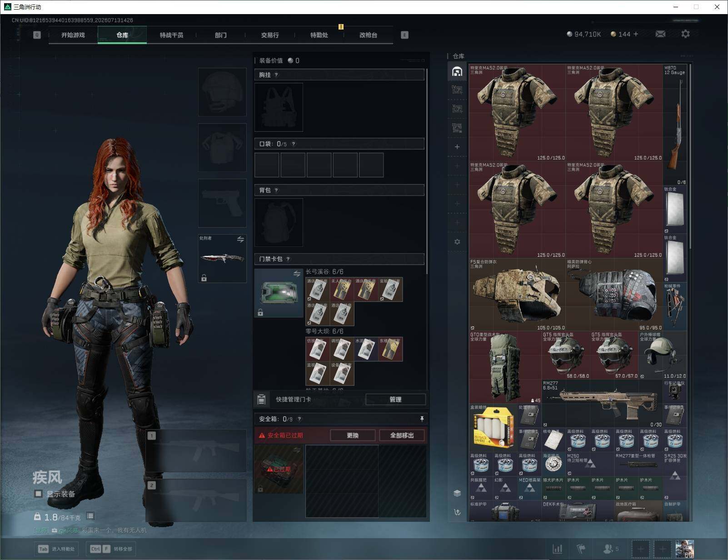Viewport: 728px width, 560px height.
Task: Click the expired safe box thumbnail
Action: (x=279, y=469)
